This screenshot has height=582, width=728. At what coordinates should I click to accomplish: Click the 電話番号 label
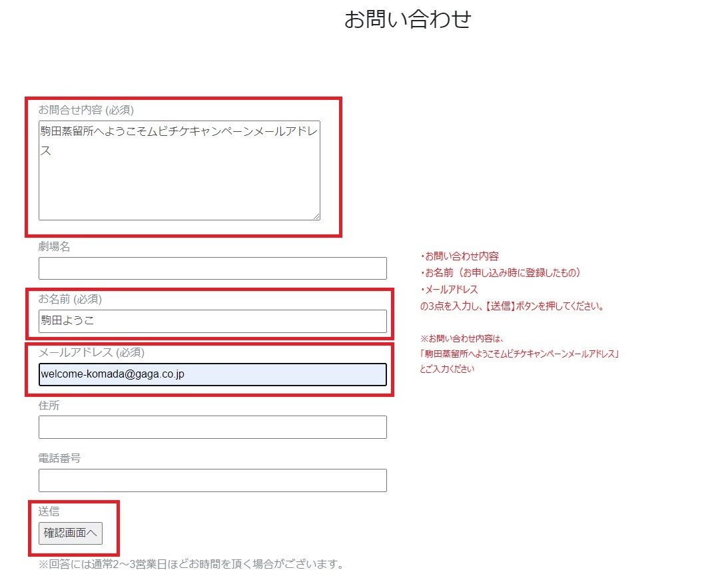pos(59,458)
